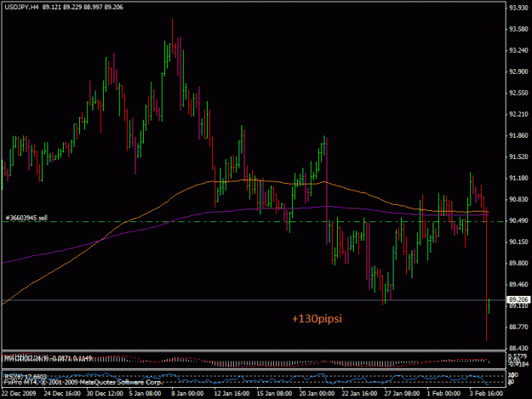Screen dimensions: 532x399
Task: Click the 0.5779 MACD scale value
Action: [518, 356]
